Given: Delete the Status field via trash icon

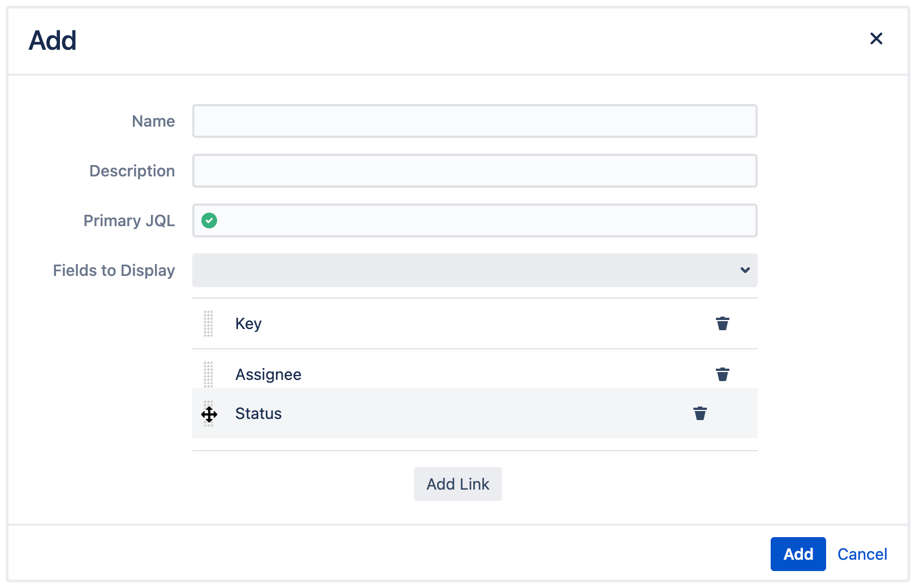Looking at the screenshot, I should click(700, 413).
